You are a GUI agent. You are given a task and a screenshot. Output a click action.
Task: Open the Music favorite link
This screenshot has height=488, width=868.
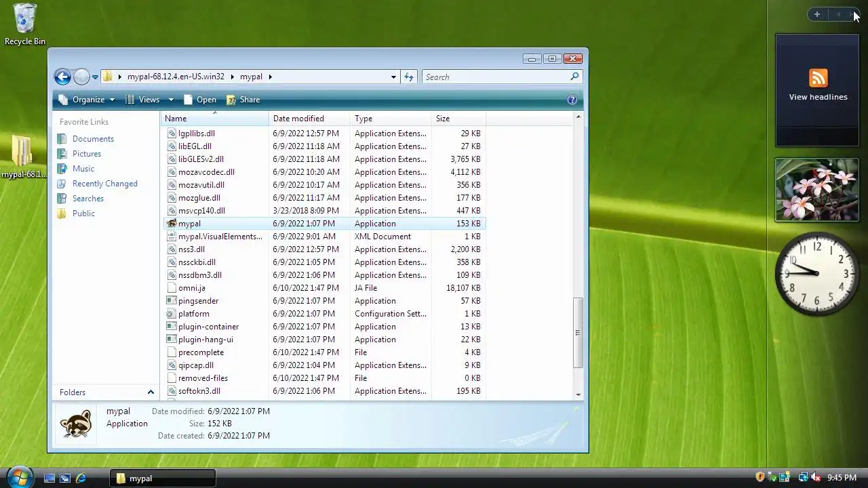point(83,169)
